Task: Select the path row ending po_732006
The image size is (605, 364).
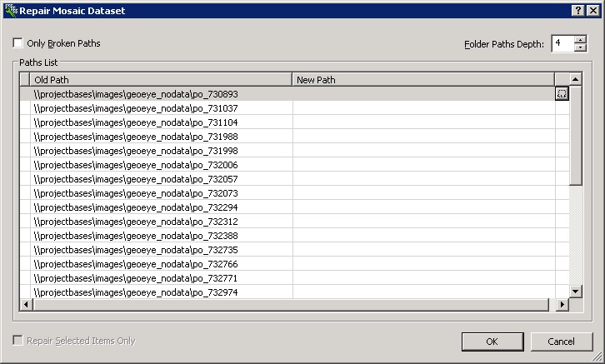Action: (136, 165)
